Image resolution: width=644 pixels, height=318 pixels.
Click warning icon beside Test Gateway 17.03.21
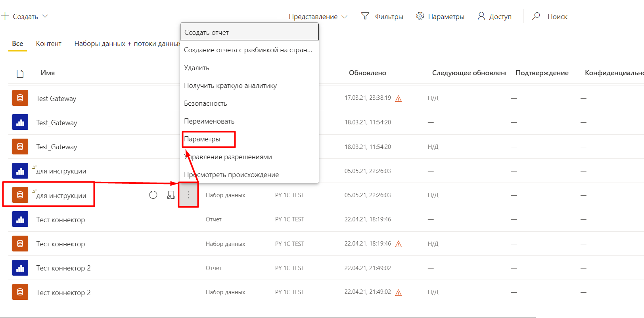tap(399, 99)
